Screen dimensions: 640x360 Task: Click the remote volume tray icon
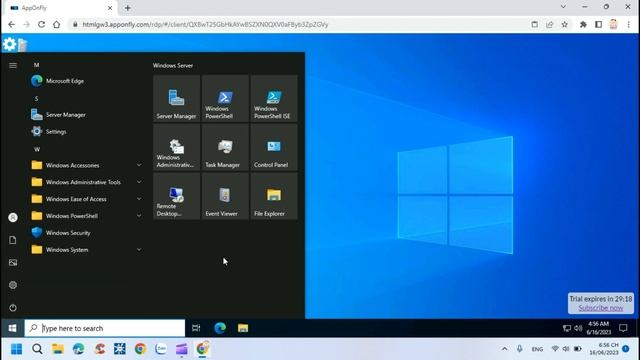point(578,328)
